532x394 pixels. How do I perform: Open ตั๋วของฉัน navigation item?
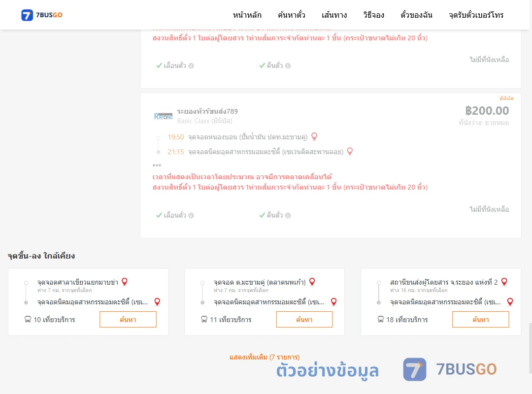(416, 15)
